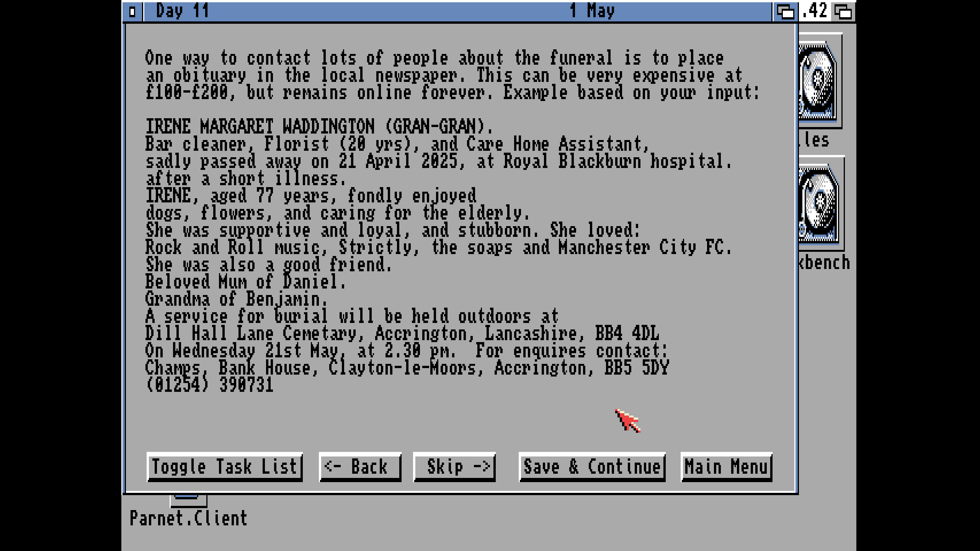Click the window close gadget beside Day 11
Viewport: 980px width, 551px height.
click(132, 12)
